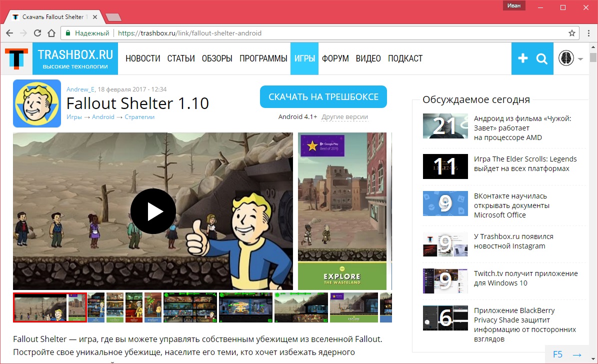Image resolution: width=598 pixels, height=364 pixels.
Task: Open the ВИДЕО menu section
Action: click(x=368, y=58)
